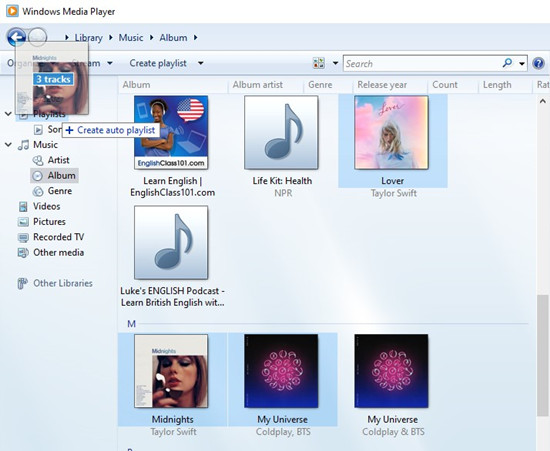Image resolution: width=550 pixels, height=451 pixels.
Task: Click the Artist icon in sidebar
Action: (x=38, y=161)
